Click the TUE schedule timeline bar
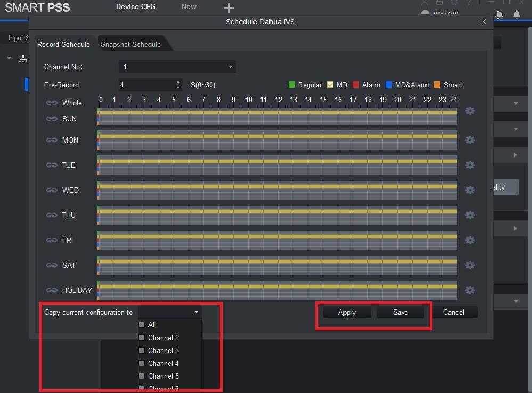 click(x=277, y=165)
